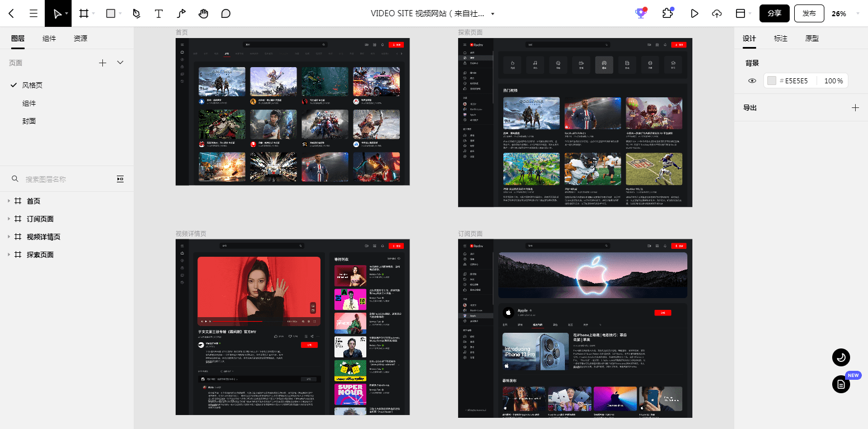This screenshot has height=429, width=868.
Task: Open the plugins puzzle icon
Action: [x=667, y=13]
